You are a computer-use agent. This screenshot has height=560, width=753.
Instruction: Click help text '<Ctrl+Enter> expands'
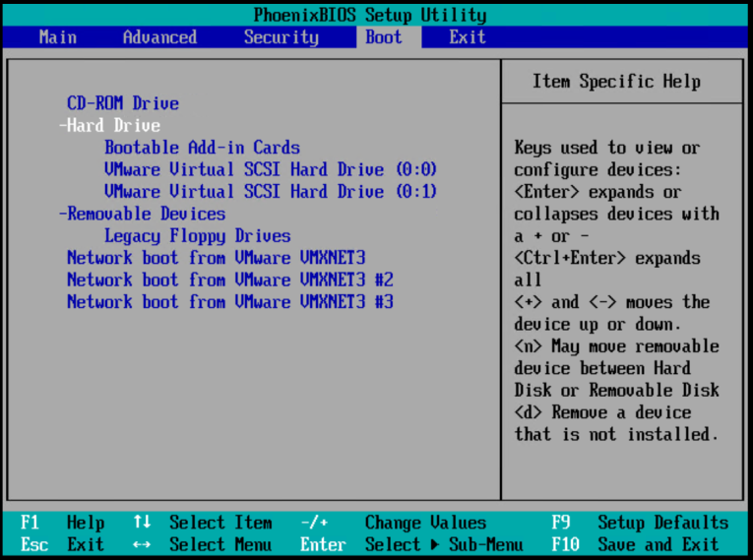pyautogui.click(x=607, y=258)
